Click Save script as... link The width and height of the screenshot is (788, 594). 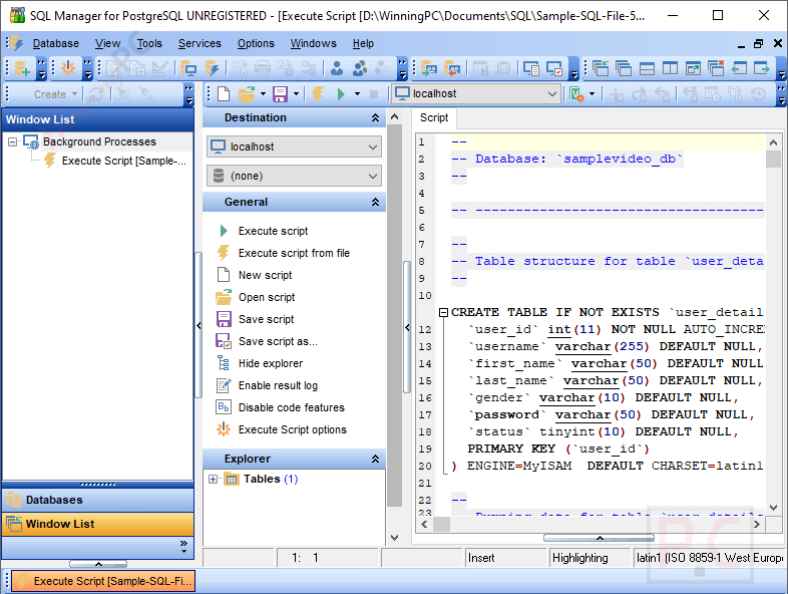point(277,342)
